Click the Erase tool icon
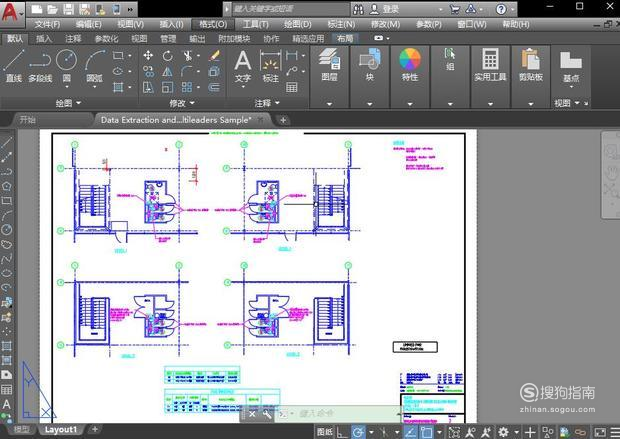Screen dimensions: 620x439 (x=215, y=55)
